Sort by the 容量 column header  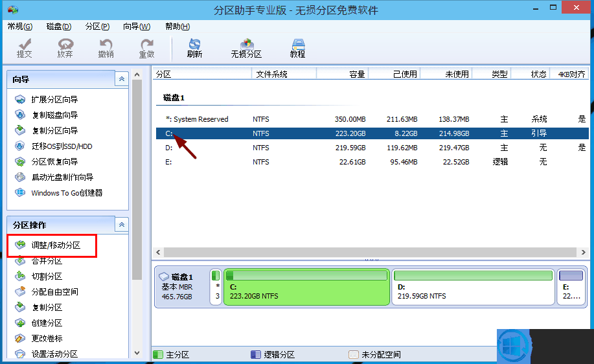343,74
